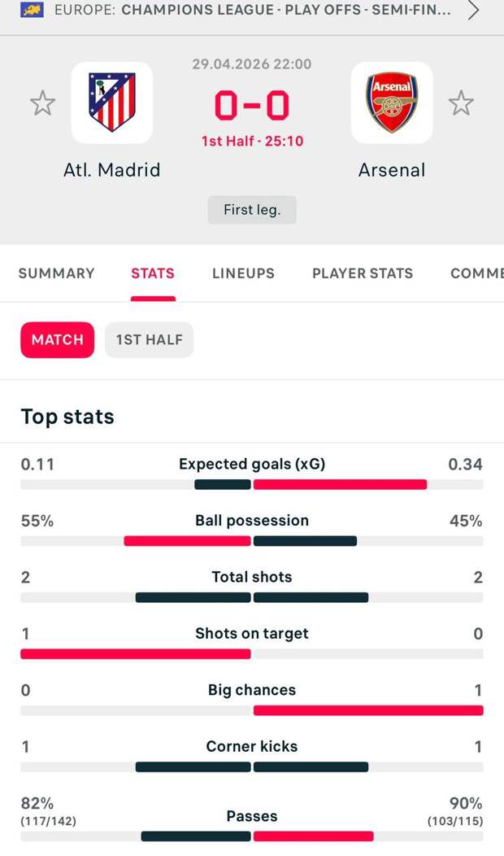Open the Summary tab
The image size is (504, 856).
click(57, 273)
